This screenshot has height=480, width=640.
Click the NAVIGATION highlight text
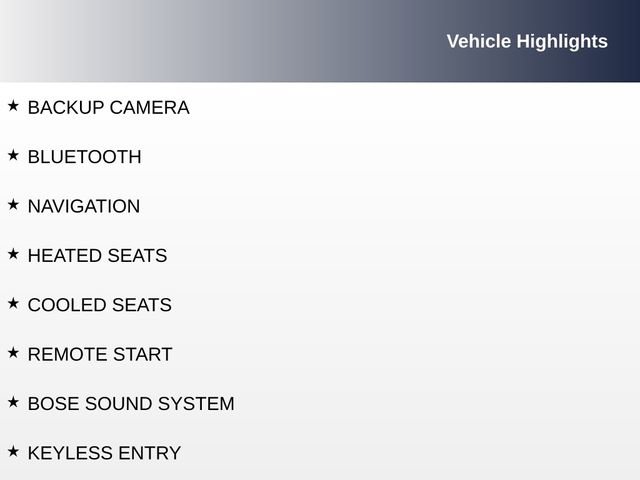(x=84, y=207)
